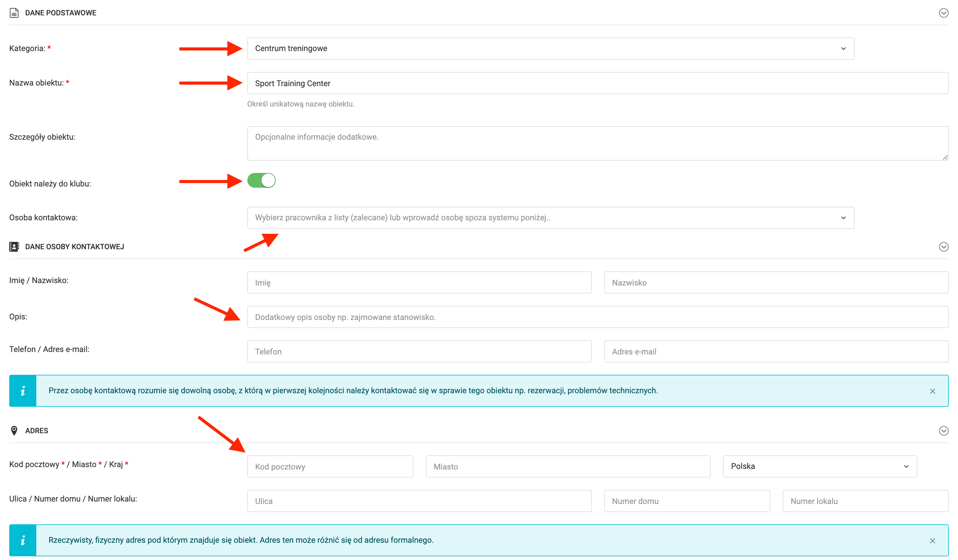958x560 pixels.
Task: Click the contact book icon beside Dane Osoby Kontaktowej
Action: tap(14, 247)
